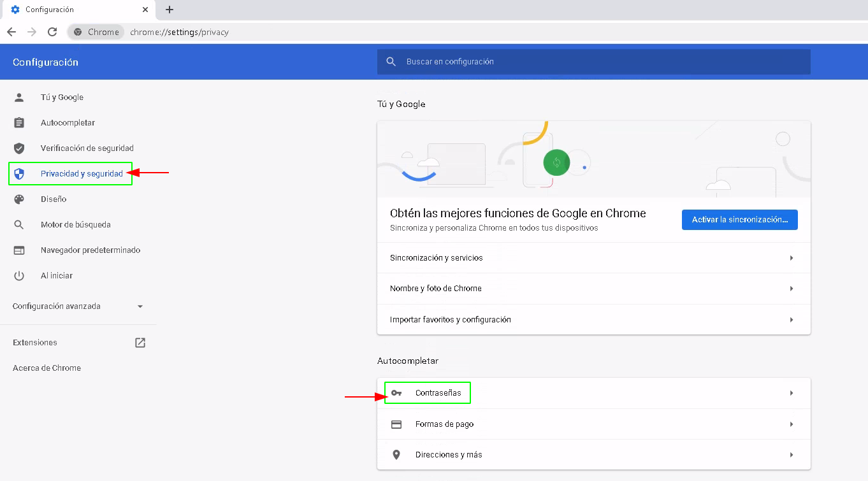Open Extensiones link in sidebar

pyautogui.click(x=35, y=343)
